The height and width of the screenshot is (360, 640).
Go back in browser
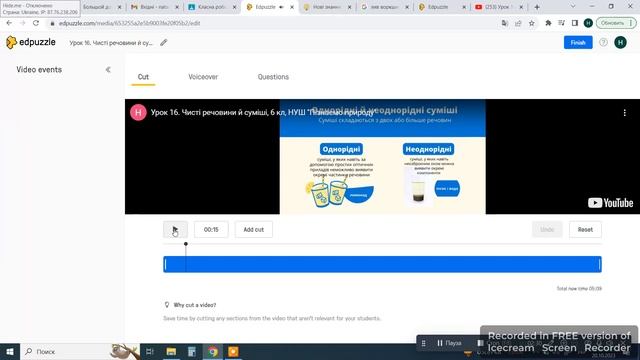tap(9, 23)
